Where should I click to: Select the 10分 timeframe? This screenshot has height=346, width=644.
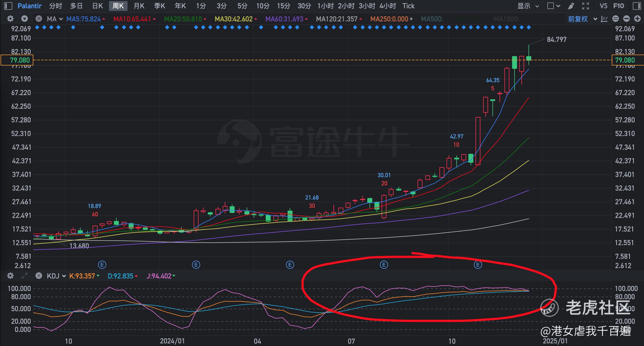(263, 6)
